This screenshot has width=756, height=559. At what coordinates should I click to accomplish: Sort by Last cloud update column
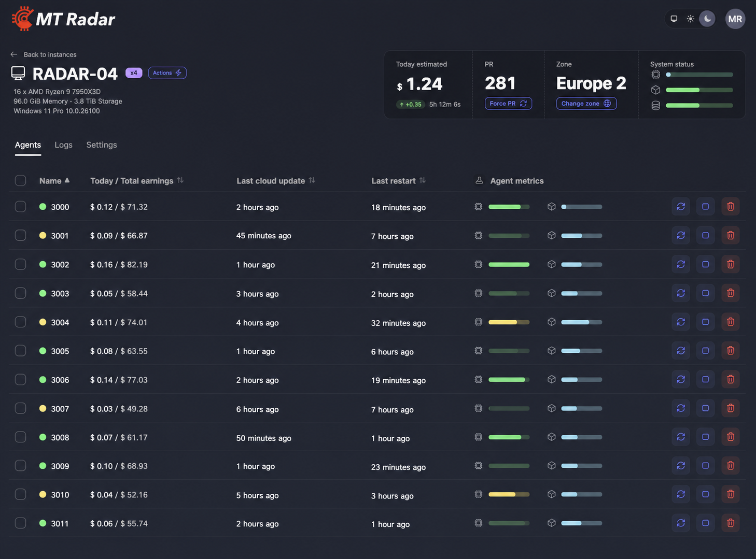coord(276,181)
